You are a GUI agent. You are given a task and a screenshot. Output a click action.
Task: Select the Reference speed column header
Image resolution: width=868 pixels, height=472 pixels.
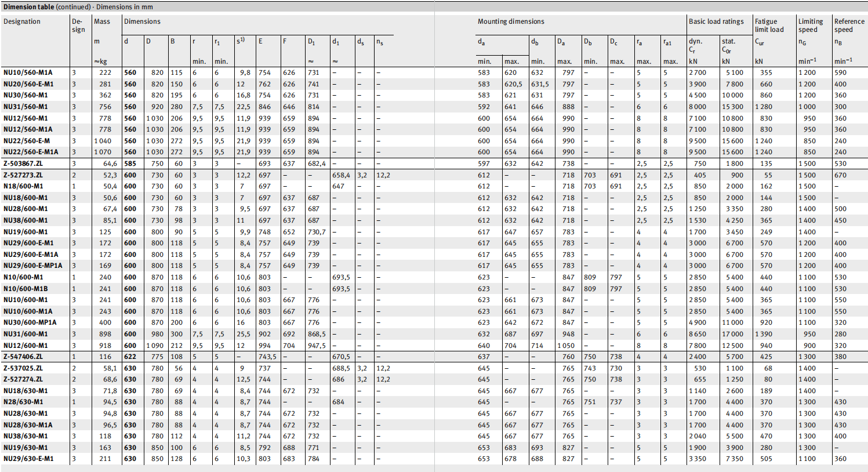[x=849, y=26]
